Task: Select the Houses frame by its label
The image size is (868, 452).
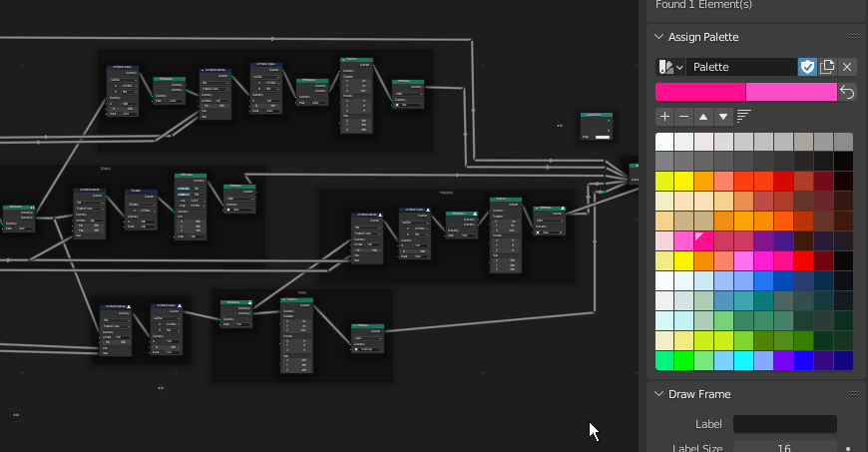Action: (x=446, y=193)
